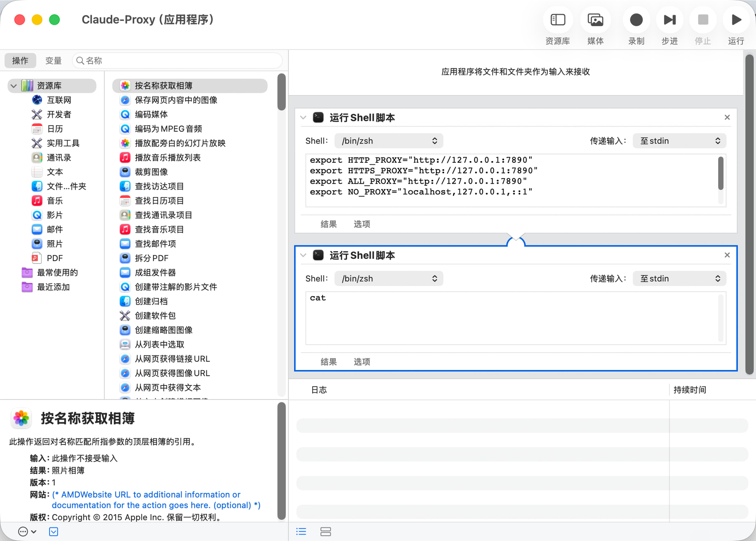Show the log list view
Screen dimensions: 756x541
point(301,532)
